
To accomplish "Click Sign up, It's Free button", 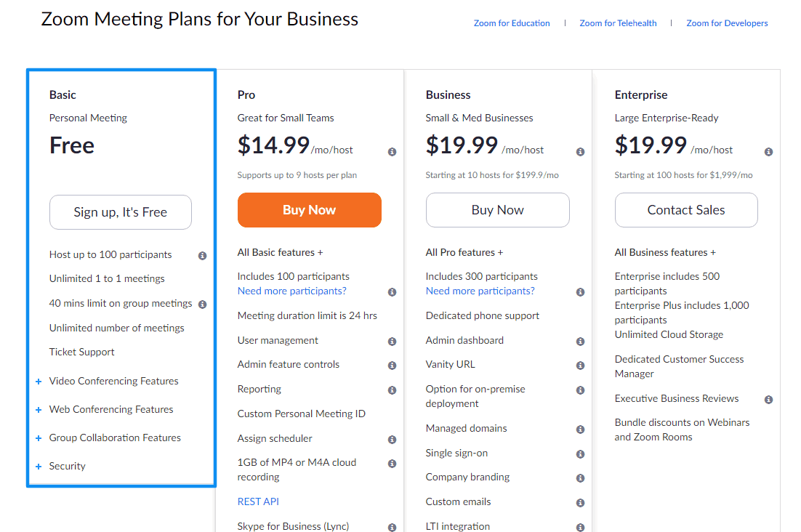I will pyautogui.click(x=121, y=212).
